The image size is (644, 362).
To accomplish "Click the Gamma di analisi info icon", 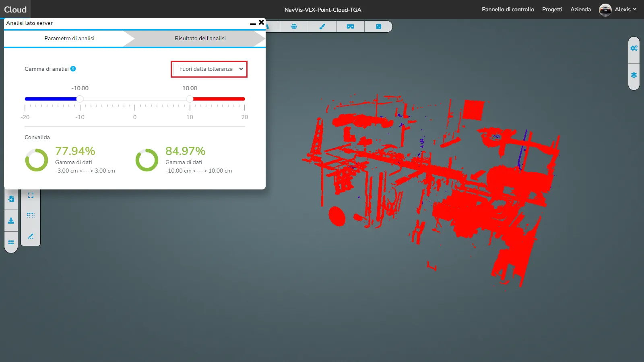I will pyautogui.click(x=73, y=69).
